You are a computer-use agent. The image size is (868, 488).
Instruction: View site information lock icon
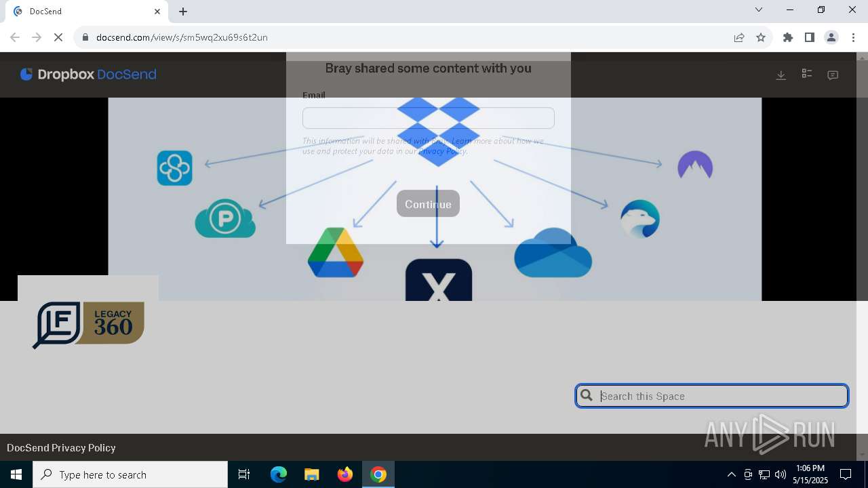point(85,37)
